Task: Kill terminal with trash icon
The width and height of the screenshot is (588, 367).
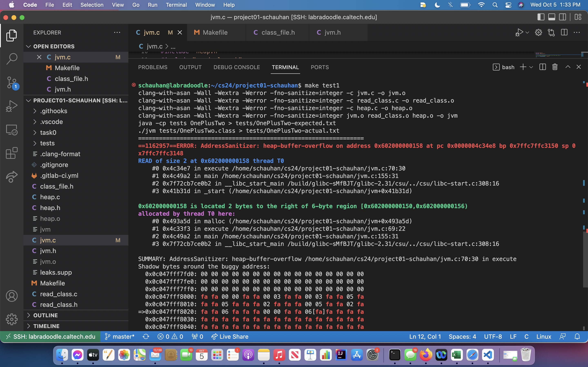Action: [555, 67]
